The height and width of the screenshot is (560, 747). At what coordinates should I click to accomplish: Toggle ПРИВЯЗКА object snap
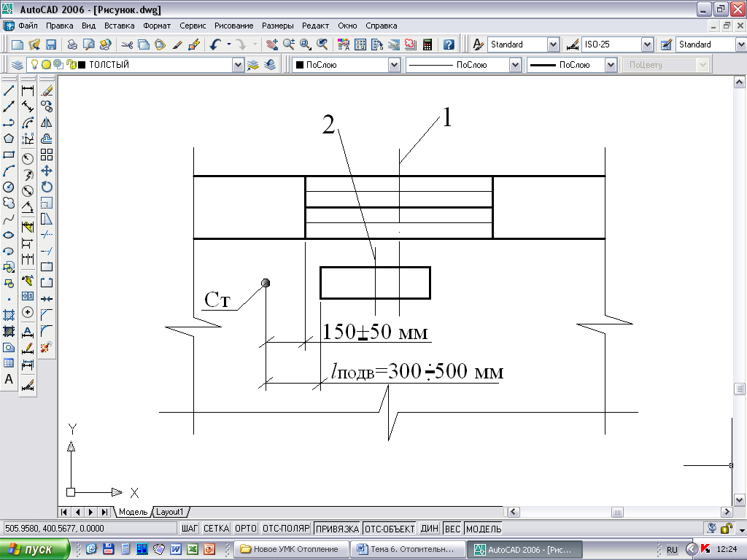pyautogui.click(x=337, y=529)
